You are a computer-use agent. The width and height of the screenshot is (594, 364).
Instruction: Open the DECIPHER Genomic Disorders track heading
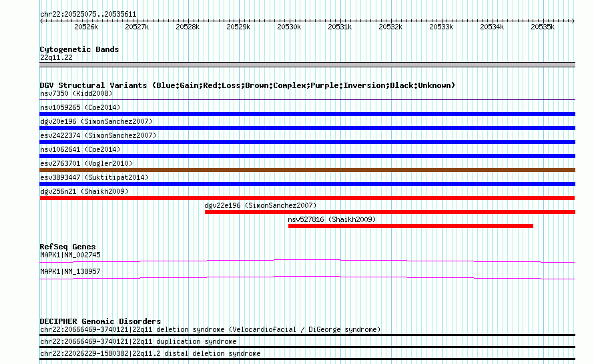point(100,321)
